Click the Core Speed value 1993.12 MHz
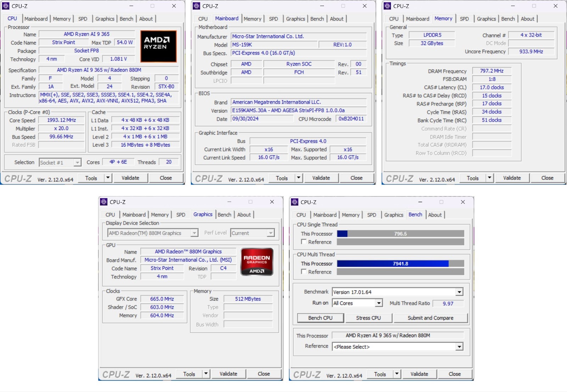 point(61,120)
